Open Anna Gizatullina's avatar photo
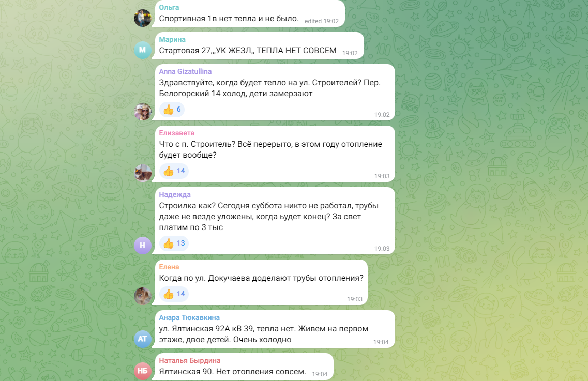 [143, 112]
